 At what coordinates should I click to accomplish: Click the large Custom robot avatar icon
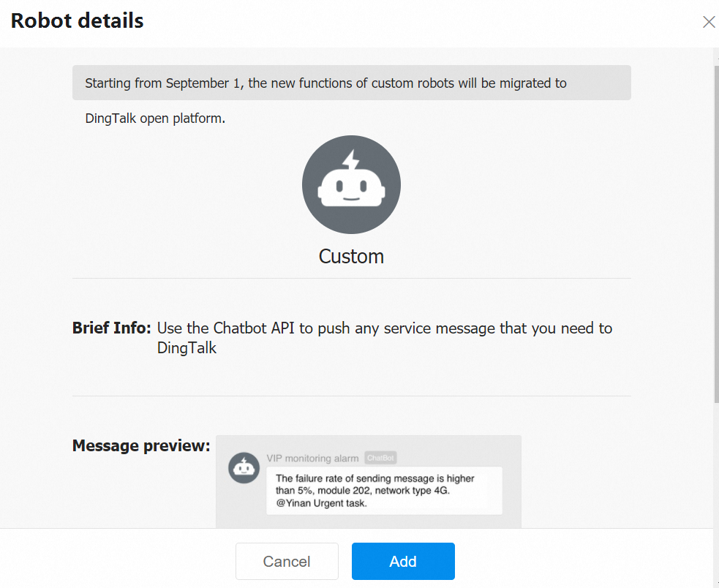tap(351, 184)
